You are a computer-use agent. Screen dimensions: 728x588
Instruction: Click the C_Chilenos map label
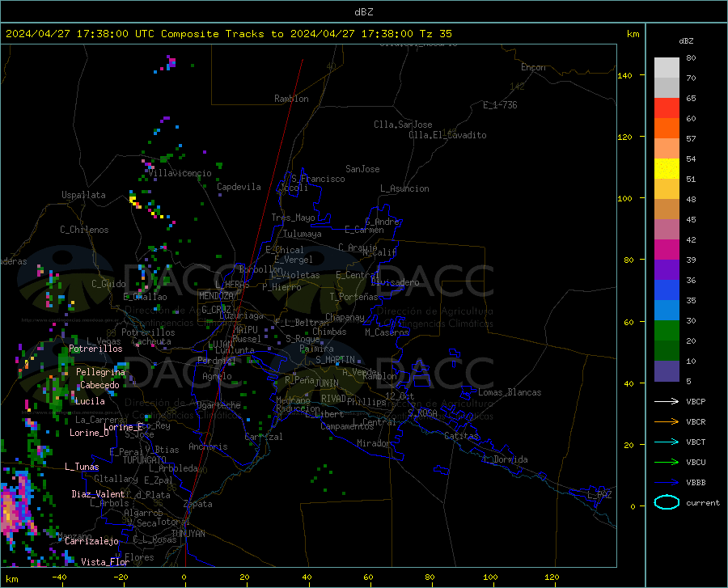click(x=84, y=230)
